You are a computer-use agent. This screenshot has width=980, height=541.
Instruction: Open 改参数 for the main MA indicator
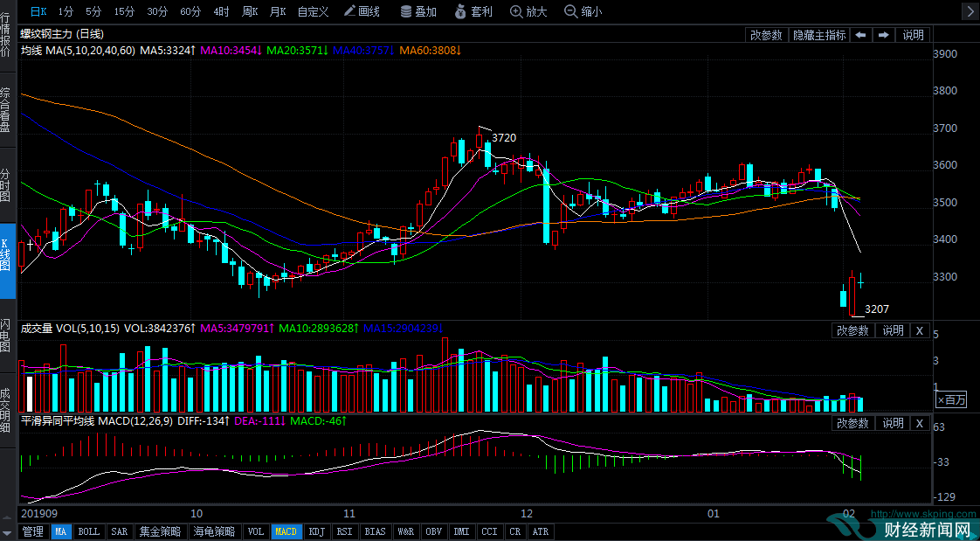tap(766, 35)
